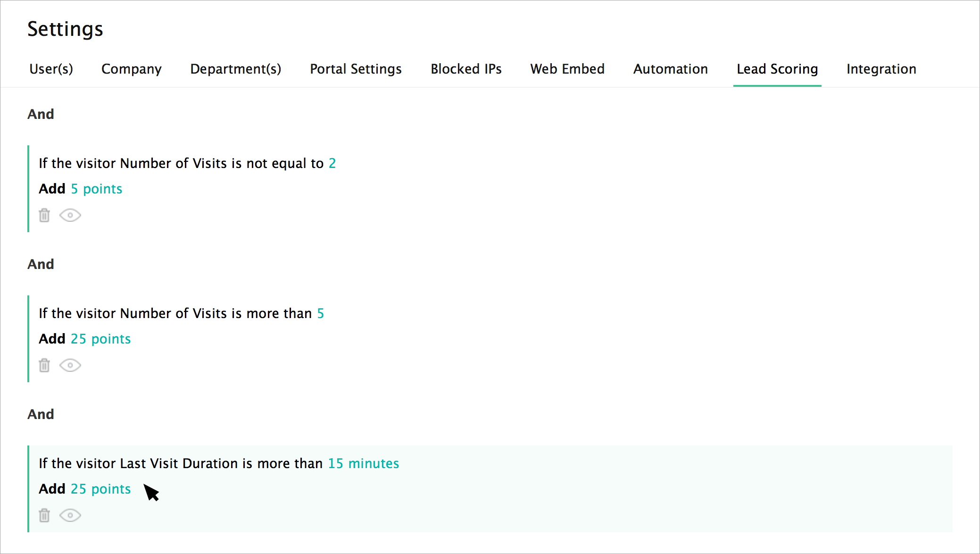Toggle eye icon for 'not equal to 2' rule

[x=70, y=215]
